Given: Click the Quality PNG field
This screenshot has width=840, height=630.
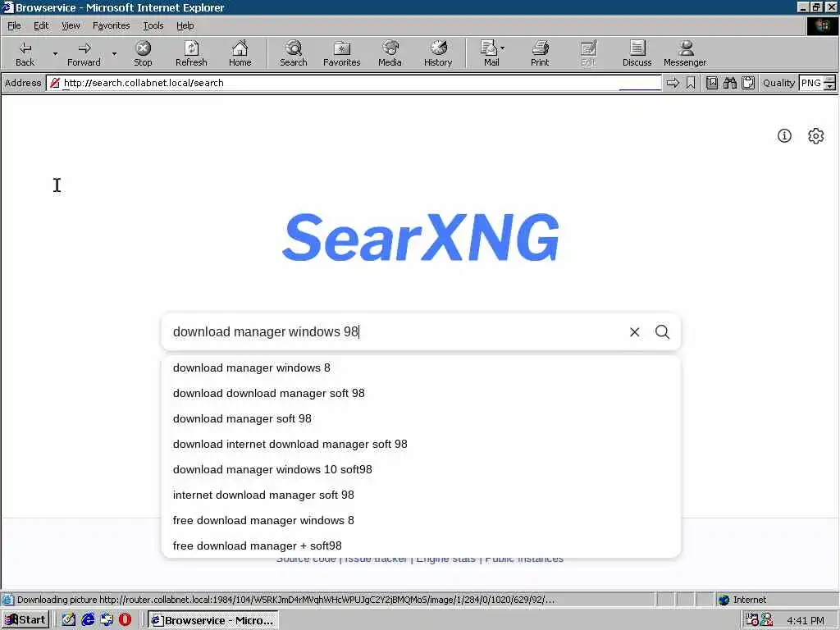Looking at the screenshot, I should coord(810,83).
